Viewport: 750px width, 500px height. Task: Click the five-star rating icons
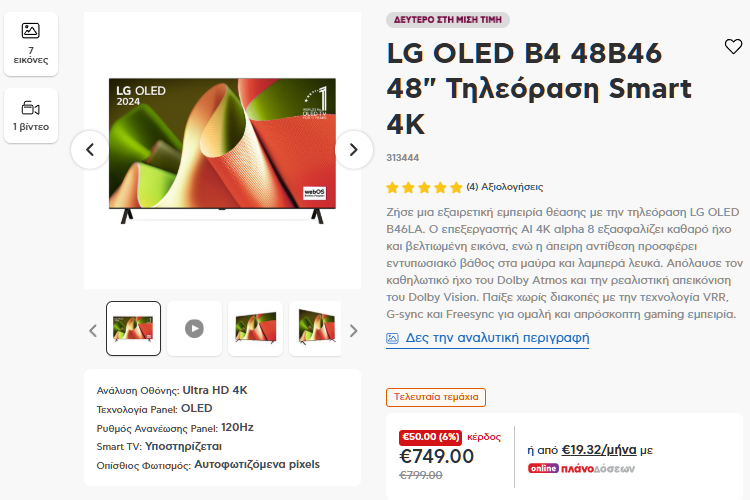(x=423, y=186)
